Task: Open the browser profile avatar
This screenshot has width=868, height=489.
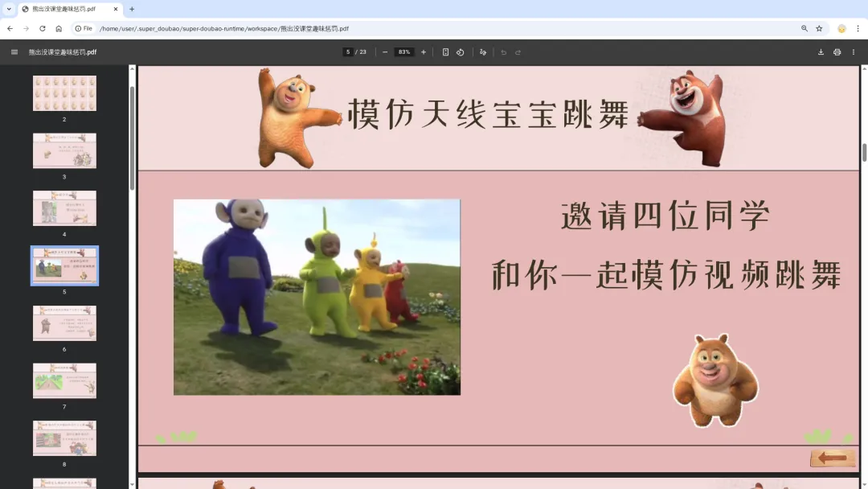Action: click(x=841, y=29)
